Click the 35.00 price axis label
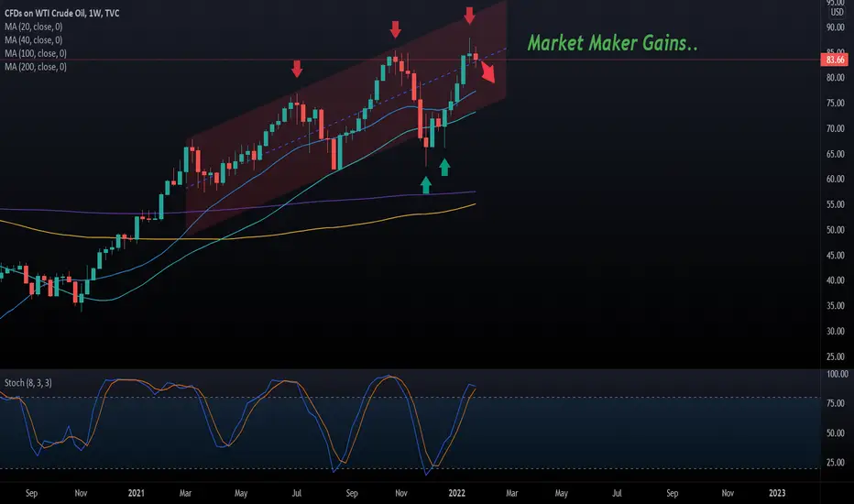 click(x=835, y=306)
